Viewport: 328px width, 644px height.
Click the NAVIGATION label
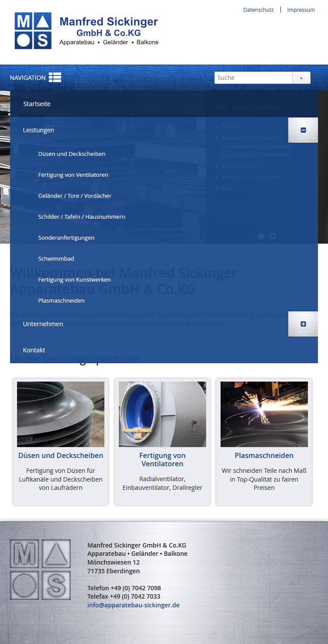[28, 78]
